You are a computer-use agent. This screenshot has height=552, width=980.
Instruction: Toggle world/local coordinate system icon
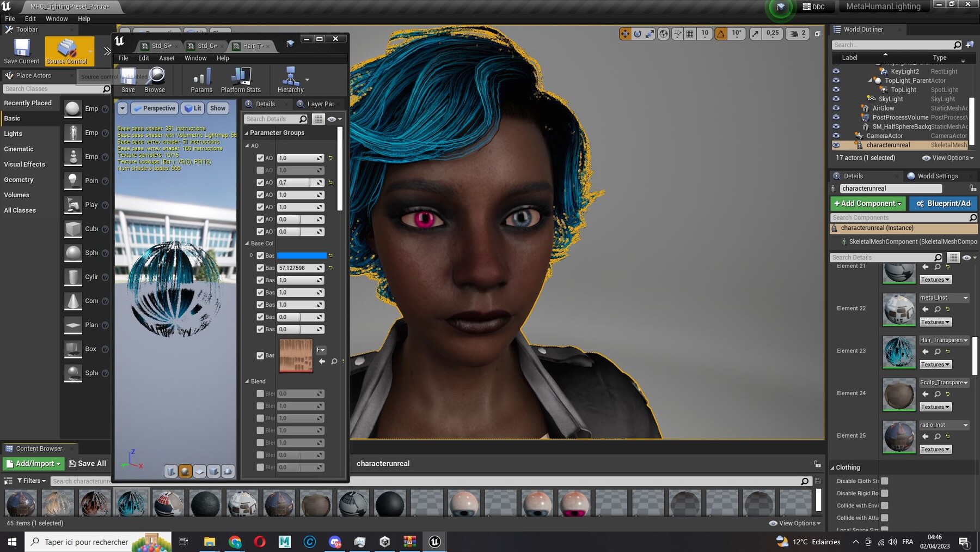click(664, 34)
